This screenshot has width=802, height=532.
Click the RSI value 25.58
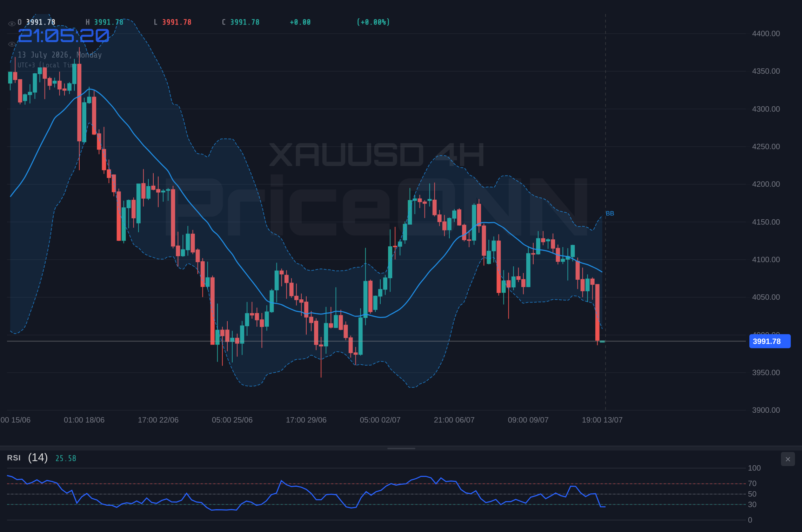66,458
